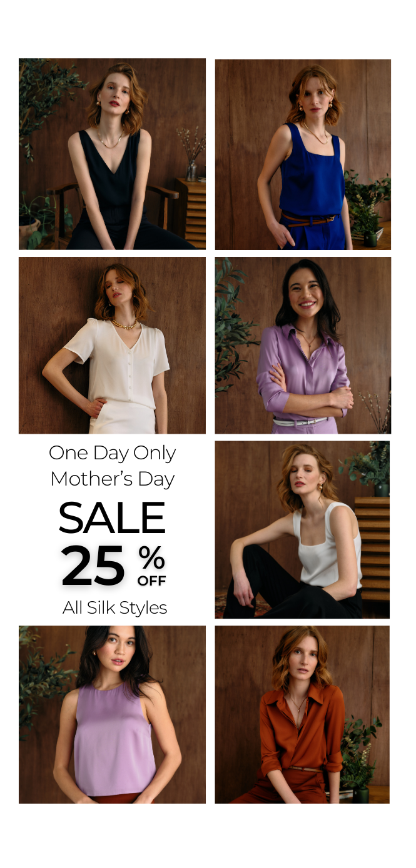View the white square-neck camisole photo

coord(302,530)
